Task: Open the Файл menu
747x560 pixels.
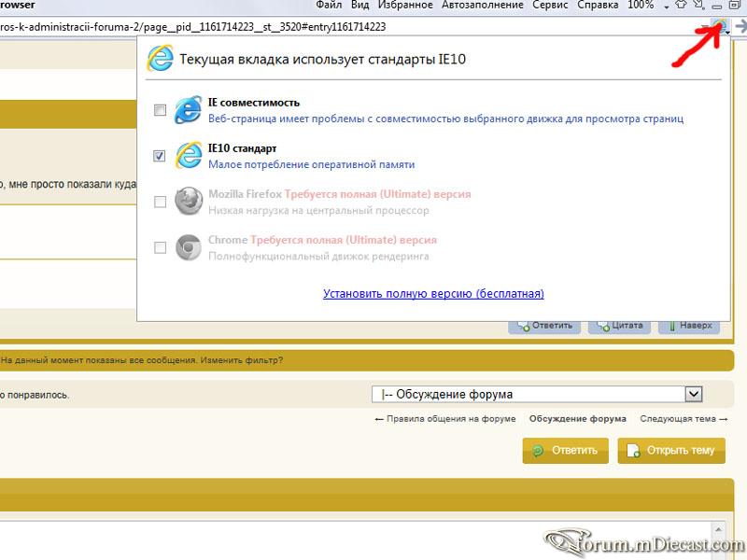Action: 329,5
